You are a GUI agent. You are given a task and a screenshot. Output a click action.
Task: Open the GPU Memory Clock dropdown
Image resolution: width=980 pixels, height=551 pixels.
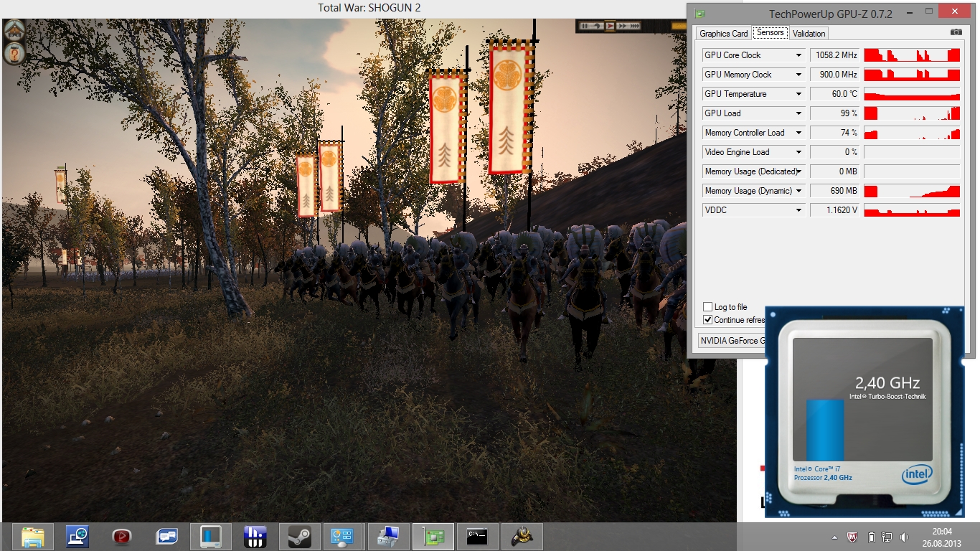tap(798, 75)
